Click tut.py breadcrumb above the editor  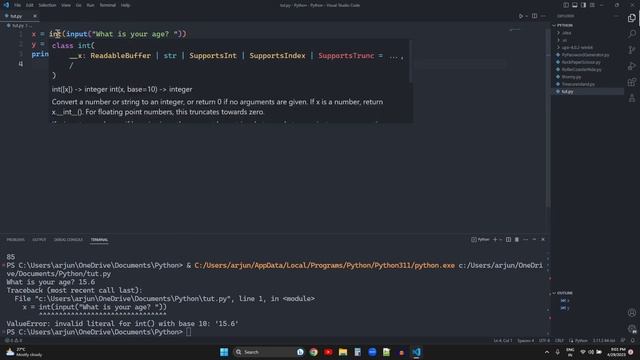pos(18,25)
